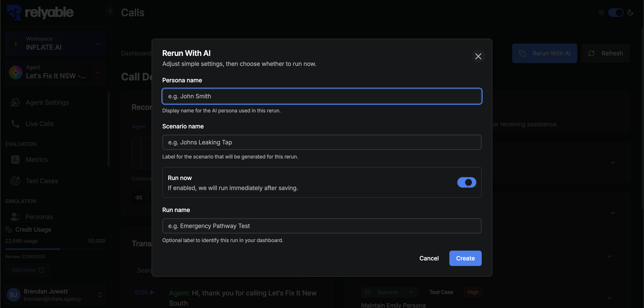Click the credit usage progress bar
Screen dimensions: 644x308
coord(55,249)
